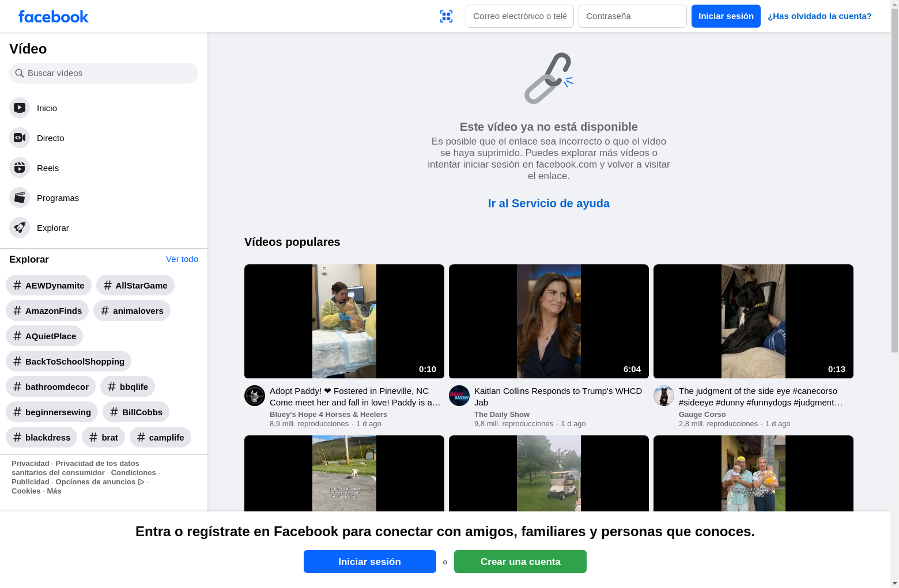Select the AllStarGame hashtag
The height and width of the screenshot is (588, 899).
[x=135, y=285]
